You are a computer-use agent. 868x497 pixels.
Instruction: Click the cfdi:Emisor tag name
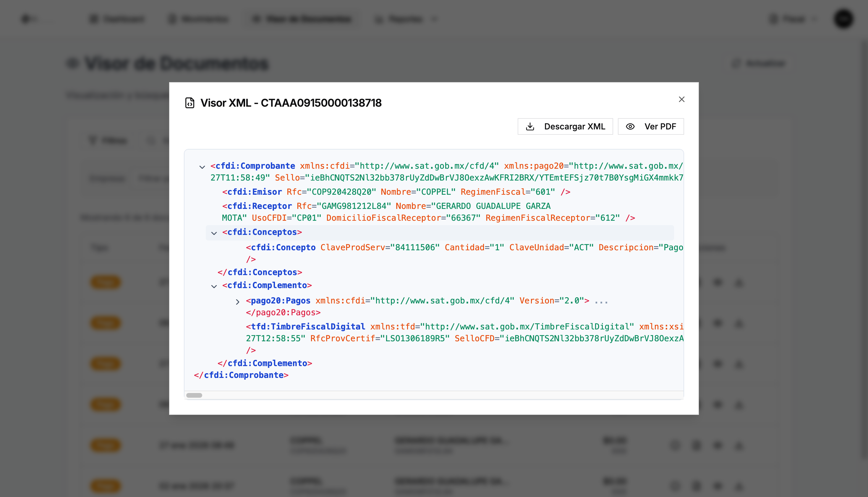tap(254, 192)
